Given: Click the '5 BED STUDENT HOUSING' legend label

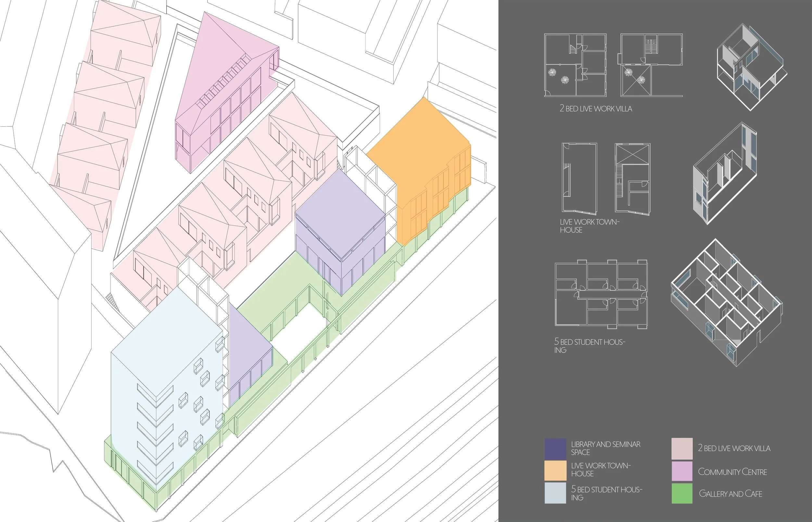Looking at the screenshot, I should (607, 493).
